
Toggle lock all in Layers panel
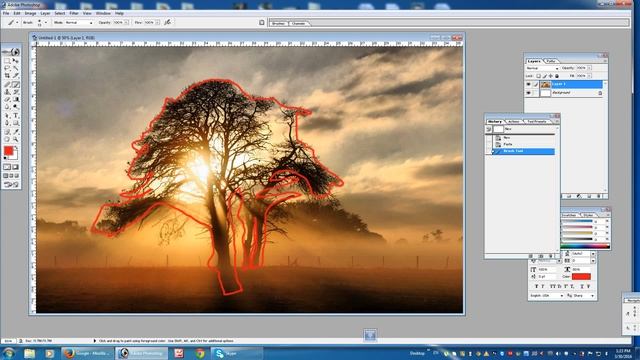click(x=557, y=76)
